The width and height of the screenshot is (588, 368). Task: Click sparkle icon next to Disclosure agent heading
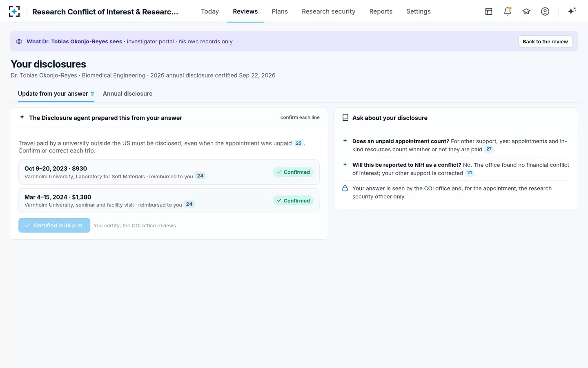22,117
